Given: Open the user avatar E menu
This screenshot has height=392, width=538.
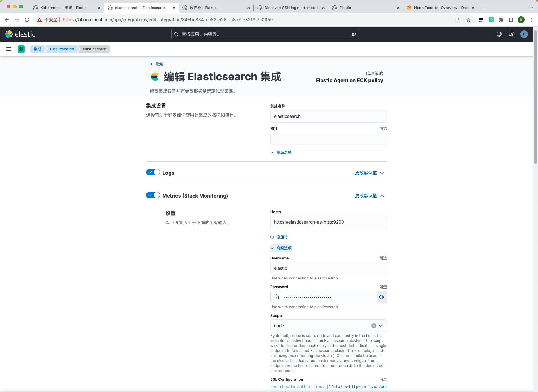Looking at the screenshot, I should tap(524, 34).
